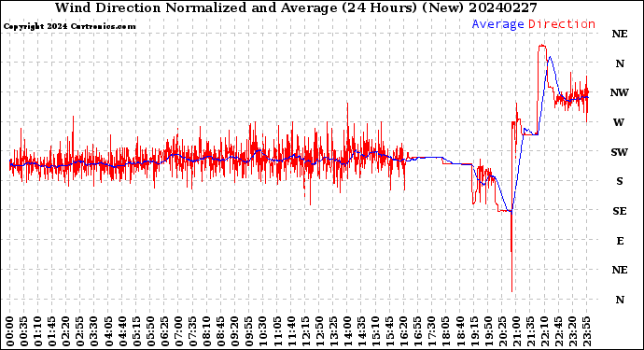Screen dimensions: 644x350
Task: Click the "05:15" time axis label
Action: pos(137,331)
